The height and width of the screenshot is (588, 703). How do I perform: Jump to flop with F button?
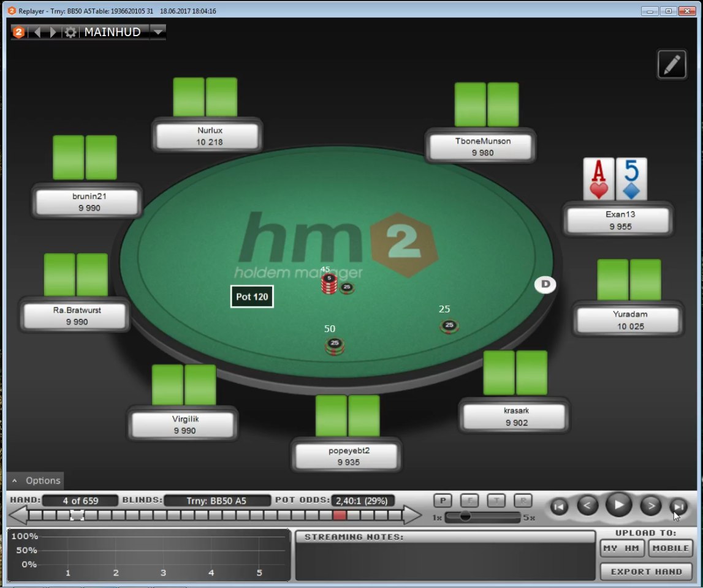469,500
